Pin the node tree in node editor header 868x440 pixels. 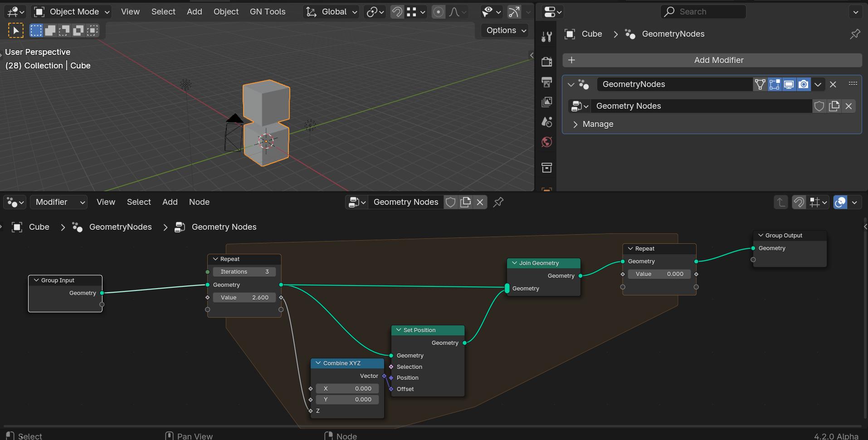point(498,202)
